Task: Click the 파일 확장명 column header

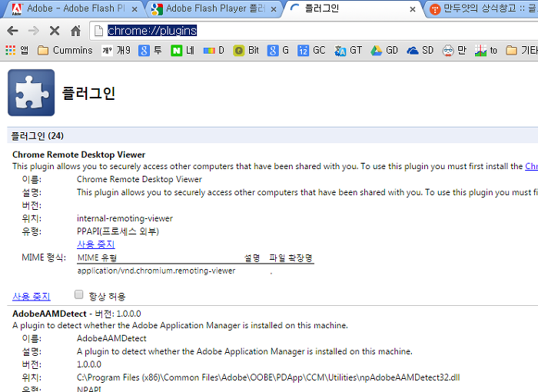Action: 291,257
